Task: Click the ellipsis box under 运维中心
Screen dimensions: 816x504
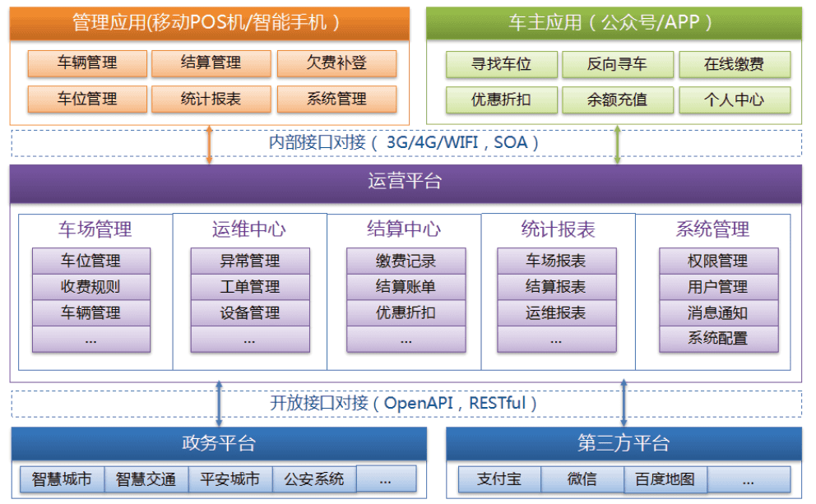Action: [x=250, y=340]
